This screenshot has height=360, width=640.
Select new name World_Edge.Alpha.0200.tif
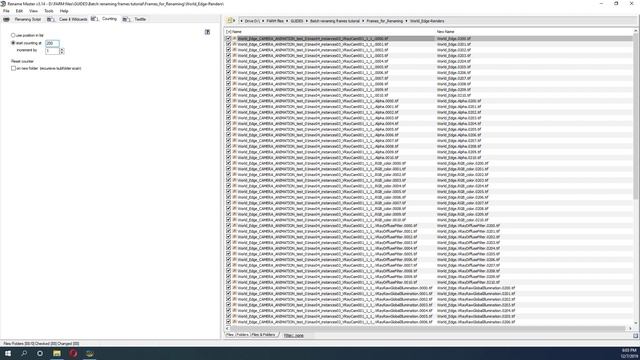[x=459, y=101]
